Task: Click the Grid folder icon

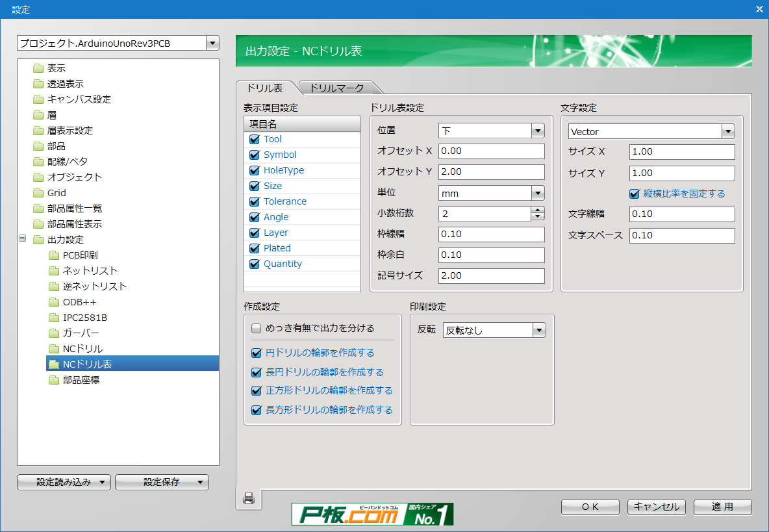Action: pos(38,193)
